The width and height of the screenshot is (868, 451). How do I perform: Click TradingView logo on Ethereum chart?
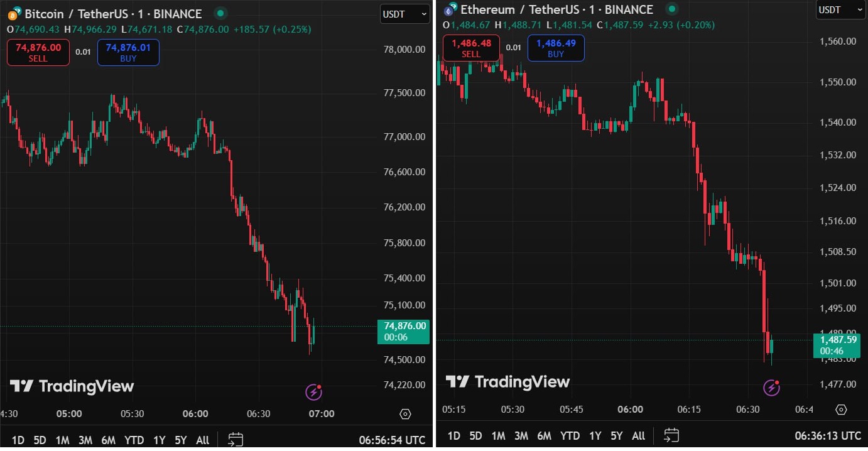(507, 381)
